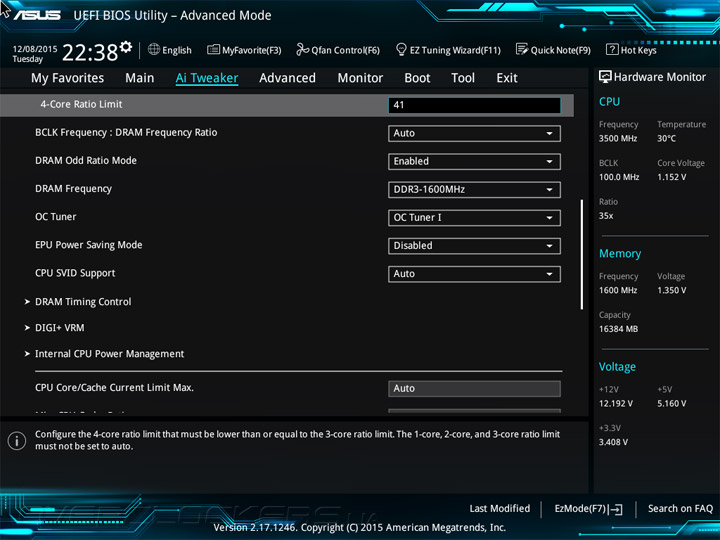Open the DRAM Frequency dropdown

(474, 190)
